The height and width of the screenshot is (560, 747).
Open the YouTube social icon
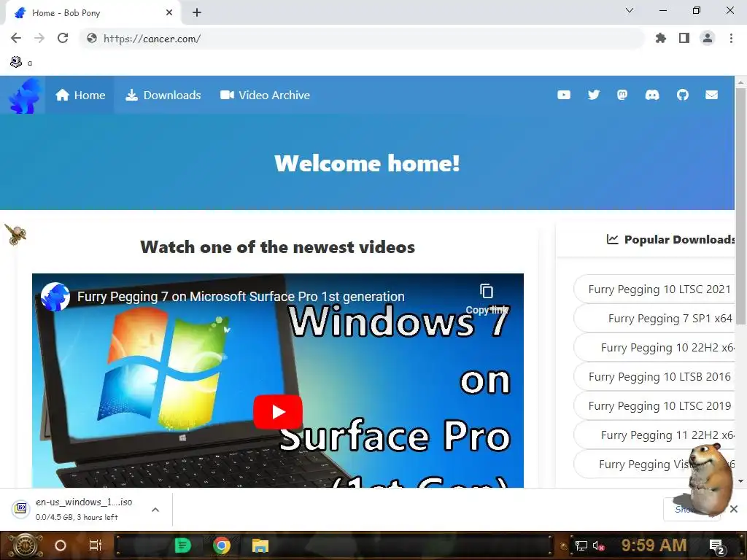click(564, 95)
